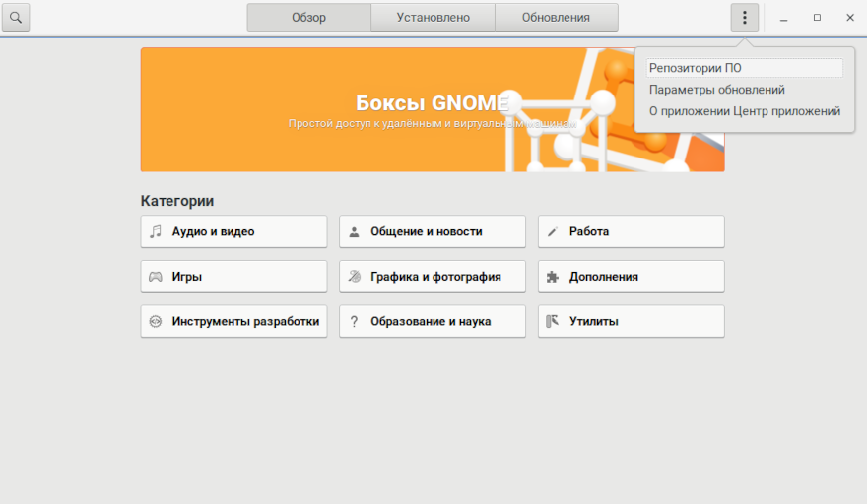Open the Работа category button
Viewport: 867px width, 504px height.
631,232
